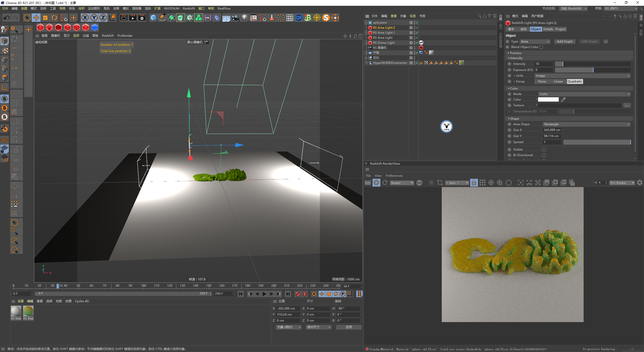Toggle Bi-Directional checkbox
The height and width of the screenshot is (352, 644).
coord(544,155)
